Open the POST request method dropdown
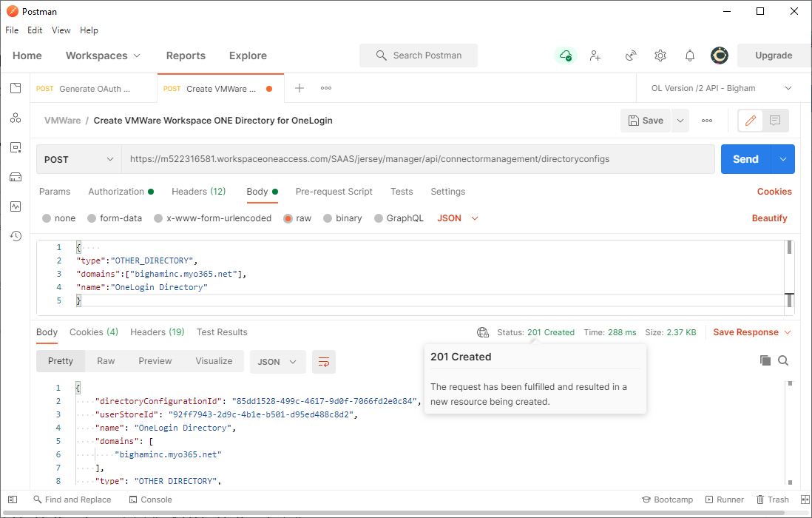The width and height of the screenshot is (812, 518). (x=78, y=159)
